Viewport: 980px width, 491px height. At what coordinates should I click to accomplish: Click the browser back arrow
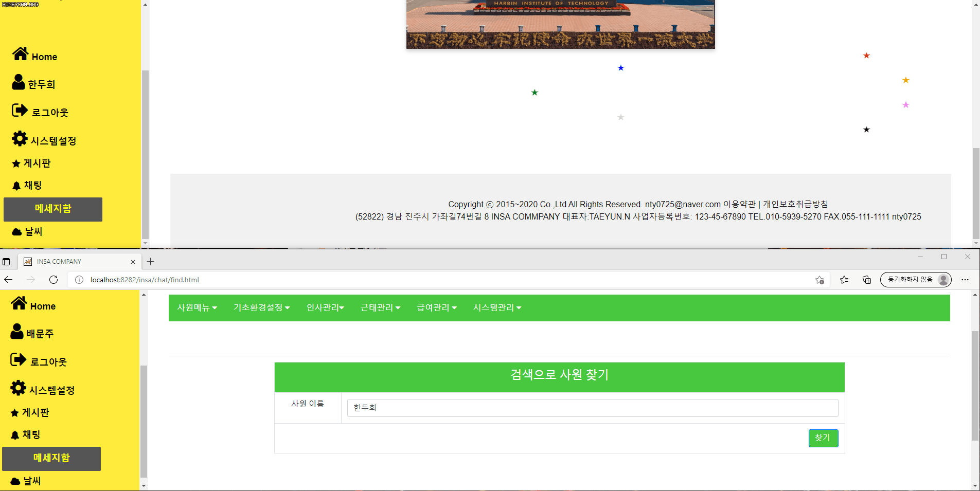click(x=8, y=280)
